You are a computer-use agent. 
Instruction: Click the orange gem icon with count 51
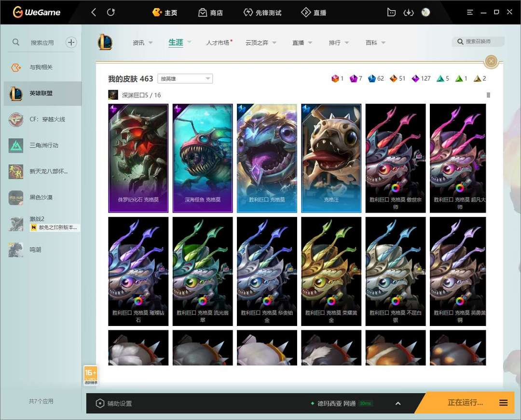[x=394, y=79]
